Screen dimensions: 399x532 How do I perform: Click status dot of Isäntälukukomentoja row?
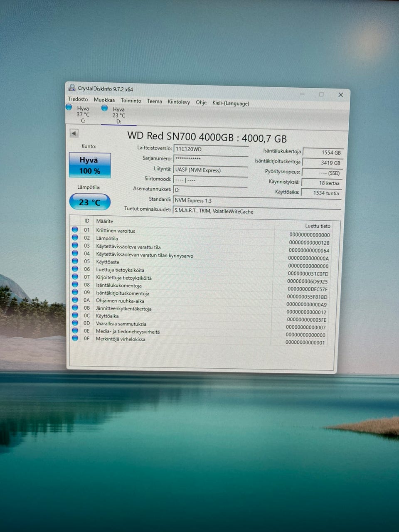[x=75, y=284]
